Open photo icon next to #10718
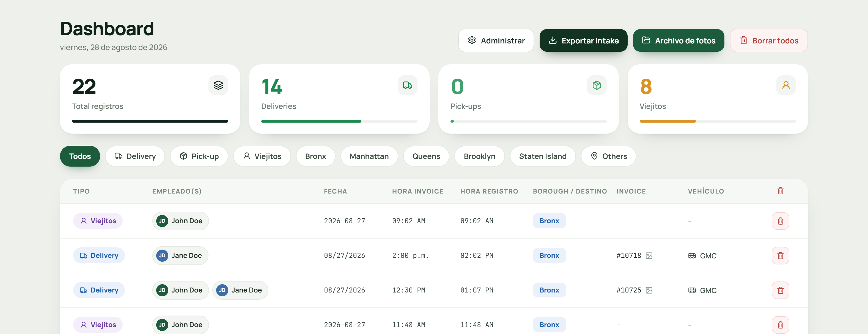Viewport: 868px width, 334px height. tap(649, 256)
